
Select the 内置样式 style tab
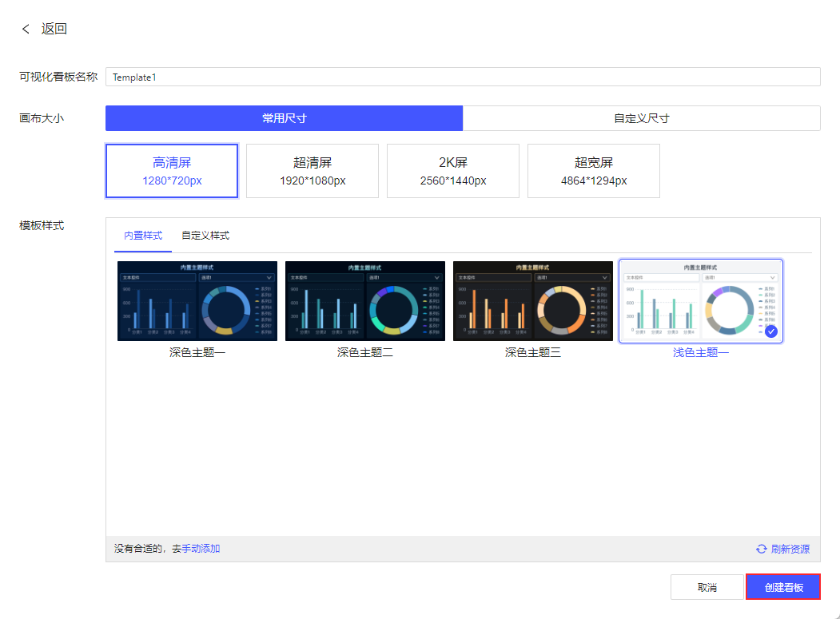(142, 236)
